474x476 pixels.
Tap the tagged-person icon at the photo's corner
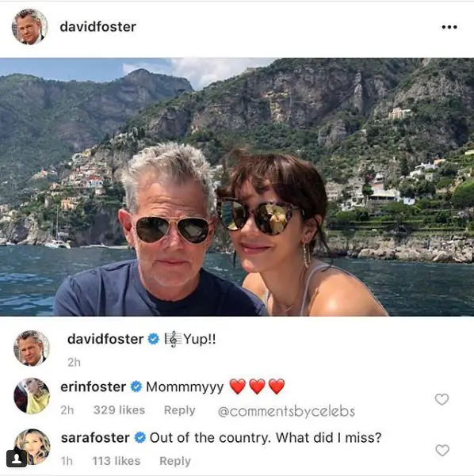pos(17,459)
